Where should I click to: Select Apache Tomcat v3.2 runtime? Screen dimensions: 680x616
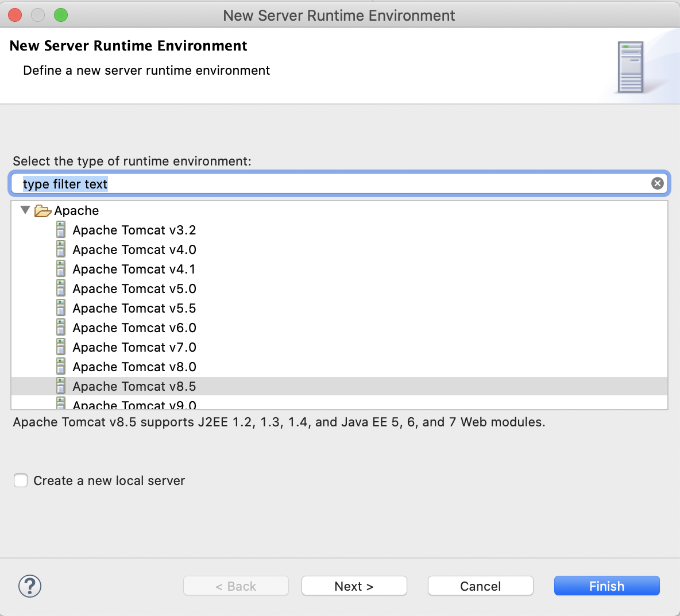click(x=134, y=230)
